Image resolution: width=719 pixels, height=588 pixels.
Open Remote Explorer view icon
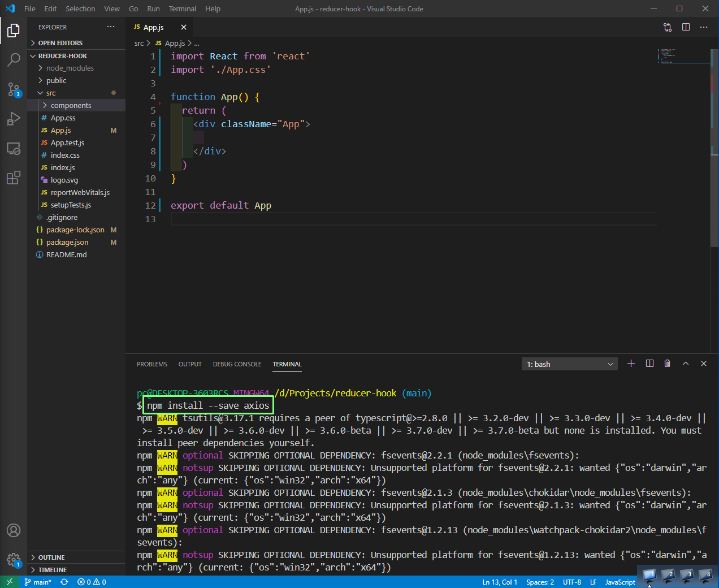tap(14, 149)
